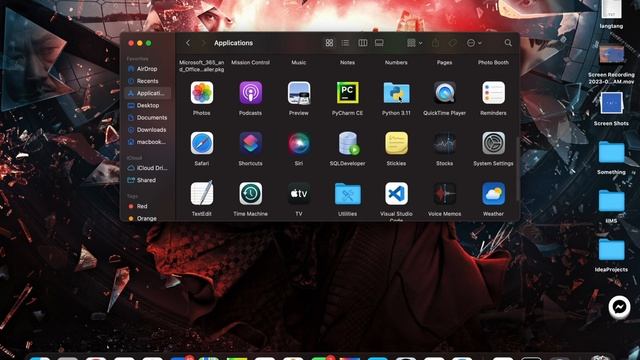
Task: Click the Notes label
Action: [x=347, y=62]
